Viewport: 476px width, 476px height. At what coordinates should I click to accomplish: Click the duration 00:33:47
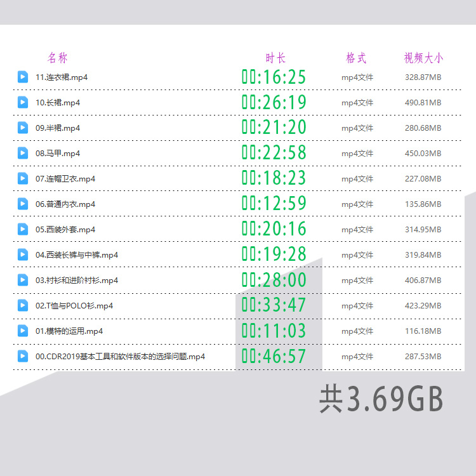(x=274, y=305)
